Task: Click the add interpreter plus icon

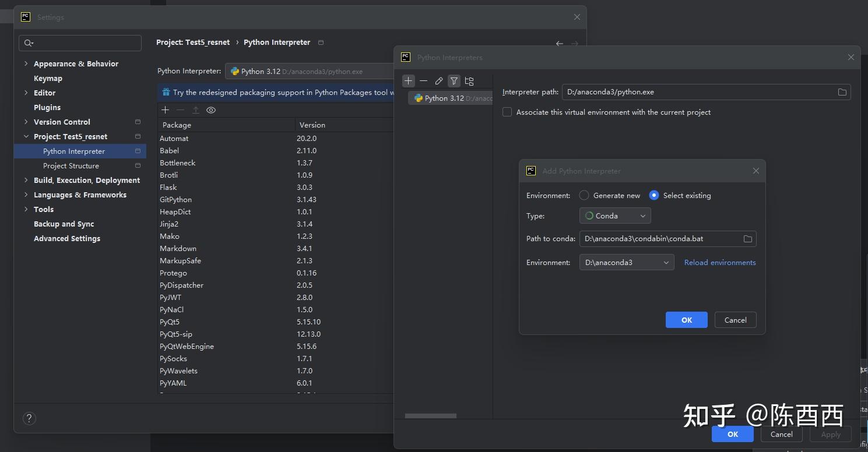Action: pos(409,81)
